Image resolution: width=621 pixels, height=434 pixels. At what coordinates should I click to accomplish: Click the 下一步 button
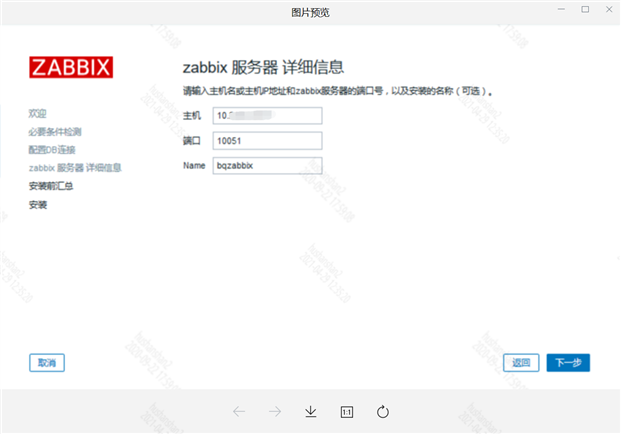point(568,363)
